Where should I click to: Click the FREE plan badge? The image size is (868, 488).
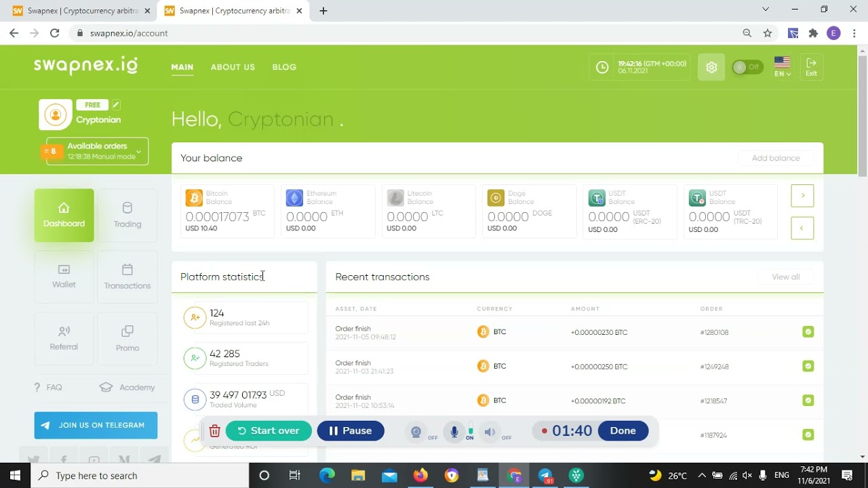click(93, 105)
